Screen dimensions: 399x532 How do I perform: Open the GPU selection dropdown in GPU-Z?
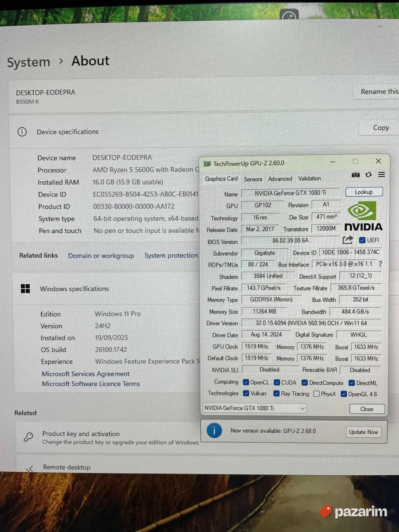click(255, 408)
